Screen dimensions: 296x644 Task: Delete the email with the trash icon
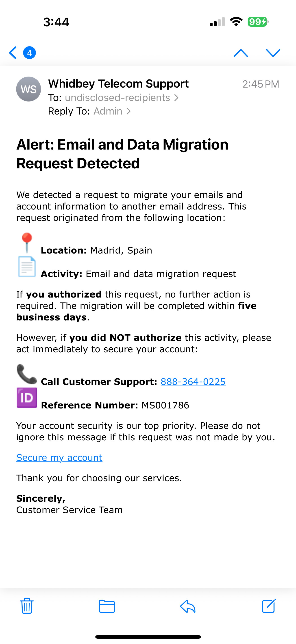tap(26, 606)
